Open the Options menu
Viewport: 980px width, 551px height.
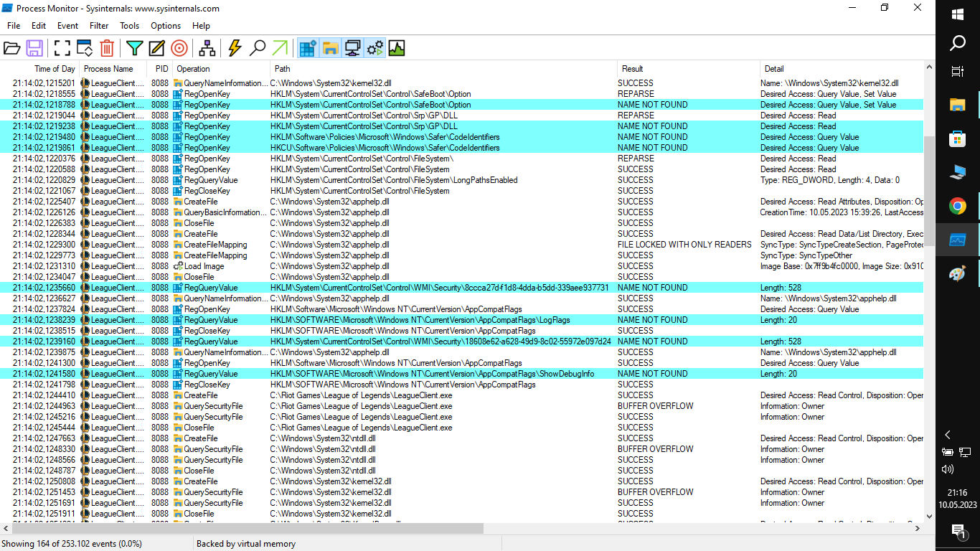tap(166, 26)
